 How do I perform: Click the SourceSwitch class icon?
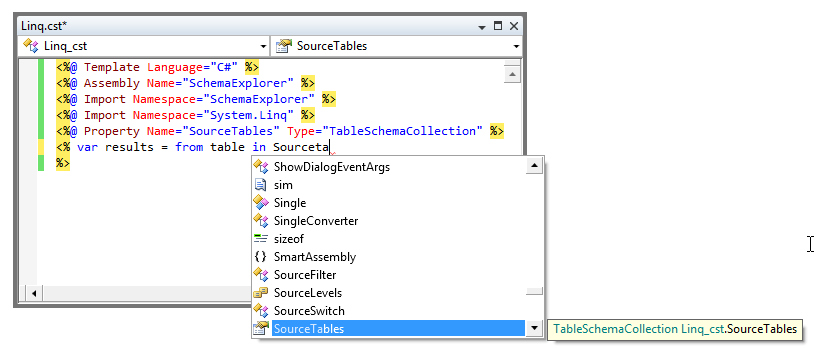260,310
